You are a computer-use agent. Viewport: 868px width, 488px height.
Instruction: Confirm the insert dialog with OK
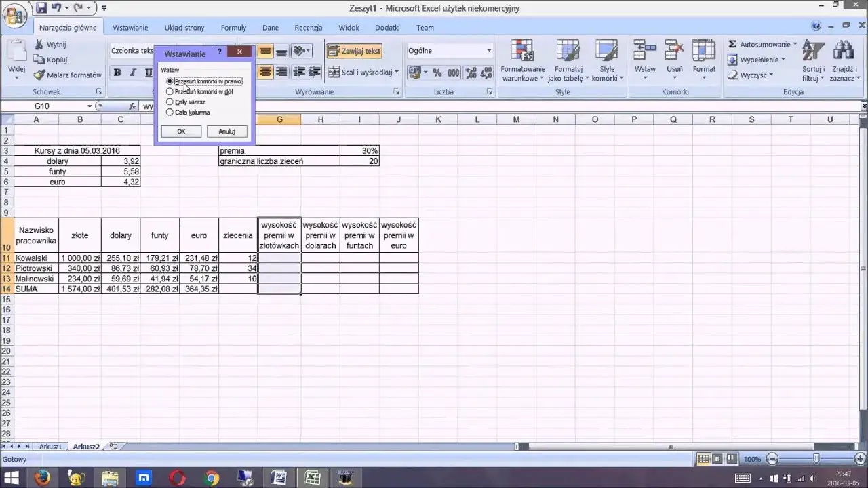click(181, 131)
